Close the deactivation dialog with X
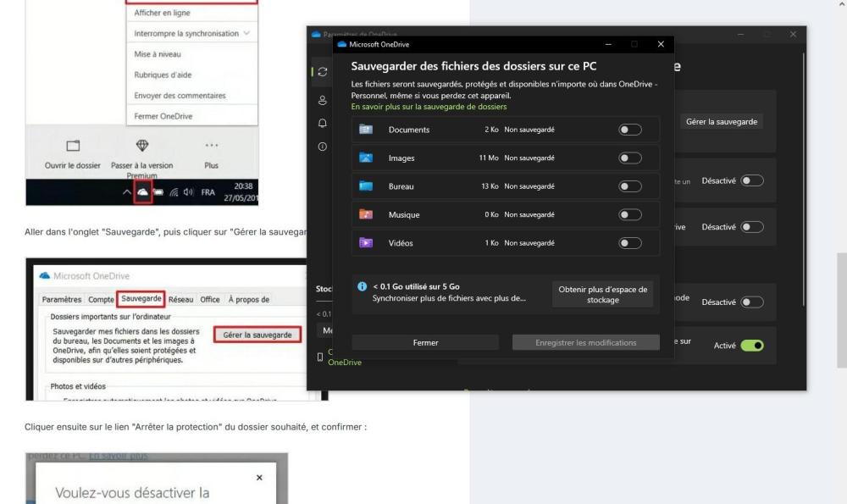Screen dimensions: 847x504 click(259, 478)
